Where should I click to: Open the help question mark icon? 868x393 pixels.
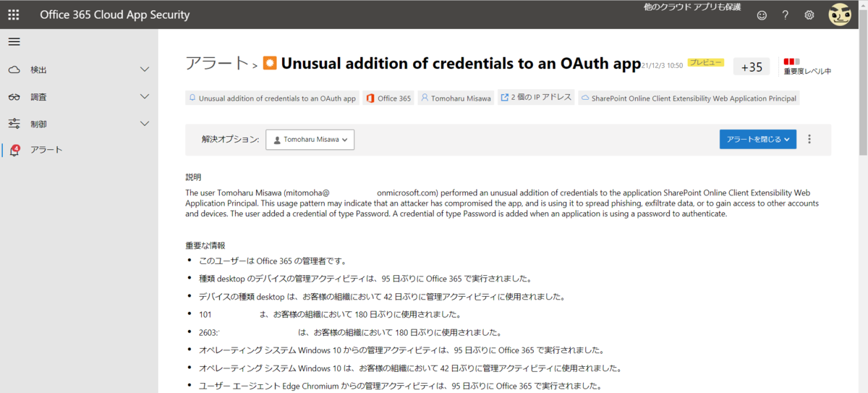(786, 15)
